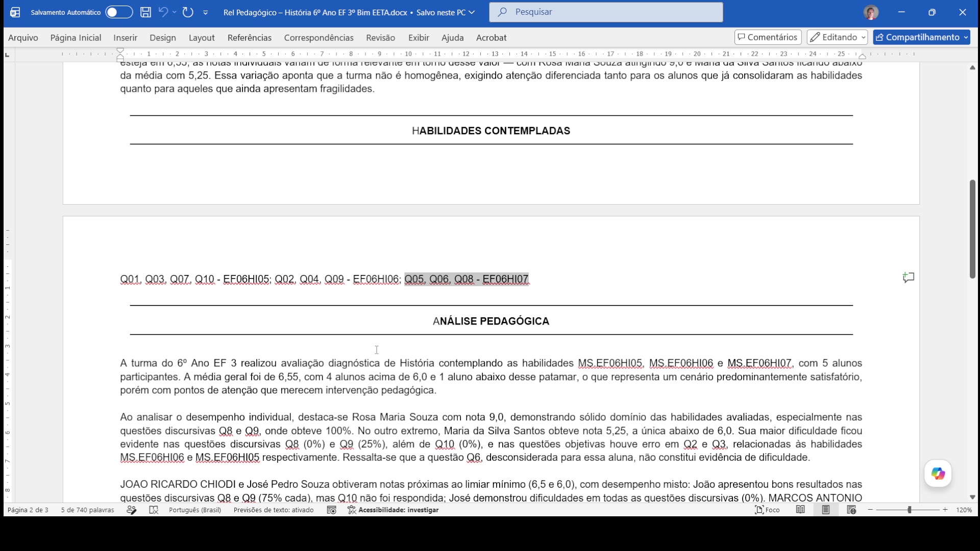Click the vertical scrollbar thumb
980x551 pixels.
tap(972, 229)
